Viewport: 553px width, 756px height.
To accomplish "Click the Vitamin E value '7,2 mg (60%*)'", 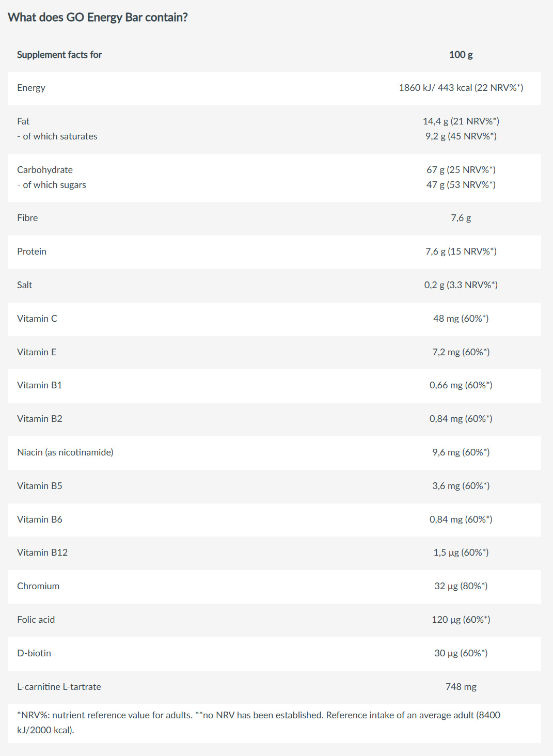I will (461, 352).
